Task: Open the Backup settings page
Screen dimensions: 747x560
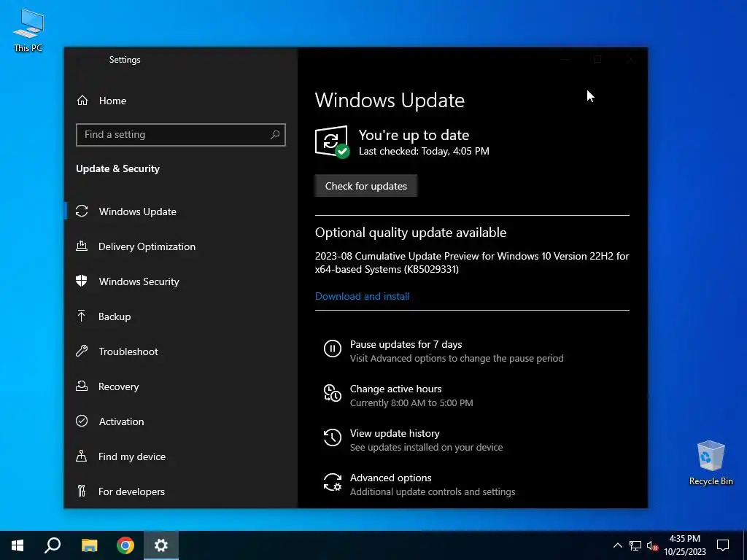Action: tap(181, 316)
